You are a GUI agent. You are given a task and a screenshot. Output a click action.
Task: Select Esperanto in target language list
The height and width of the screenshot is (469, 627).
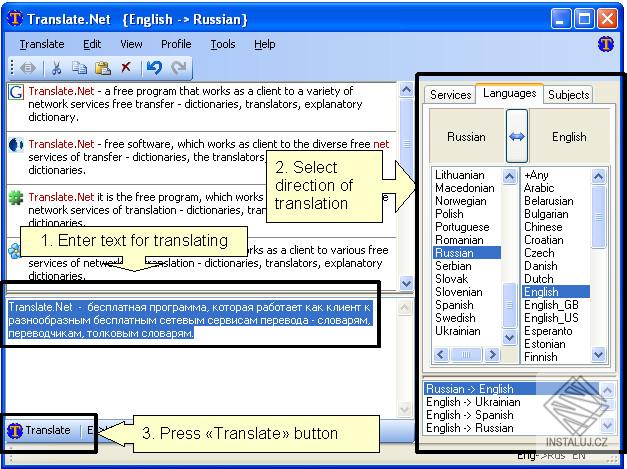[x=548, y=331]
